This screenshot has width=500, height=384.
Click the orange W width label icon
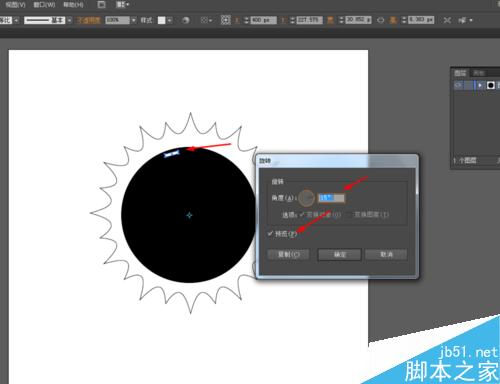click(330, 20)
